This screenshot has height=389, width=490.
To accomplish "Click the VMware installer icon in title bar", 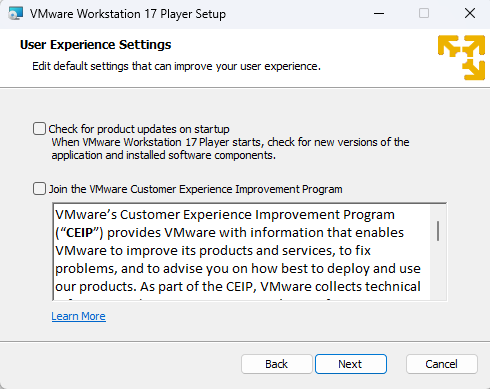I will 15,14.
